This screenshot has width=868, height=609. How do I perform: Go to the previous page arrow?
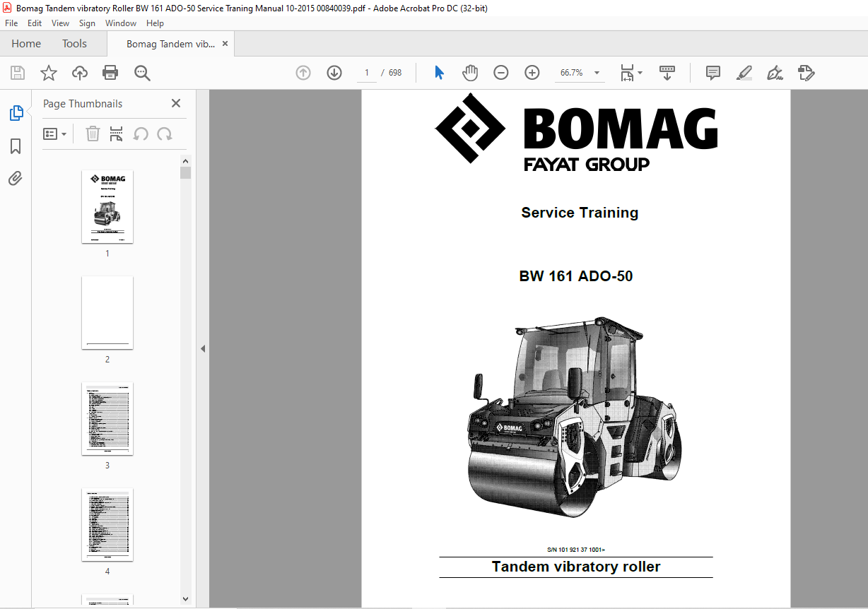[x=303, y=73]
